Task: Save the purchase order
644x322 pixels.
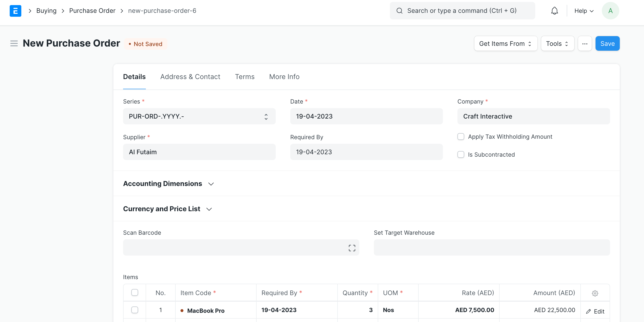Action: coord(607,43)
